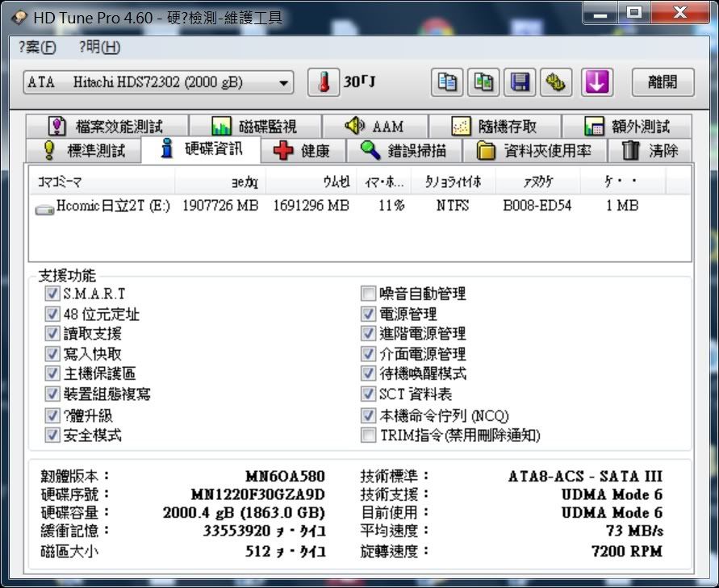Click the 1691296 MB usage cell
The width and height of the screenshot is (719, 588).
(x=311, y=206)
